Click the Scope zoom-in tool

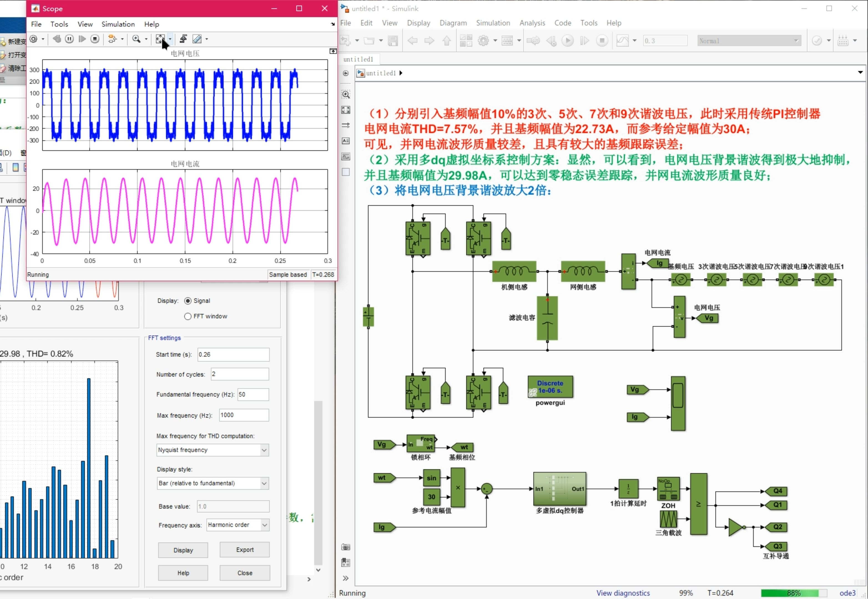[x=136, y=39]
